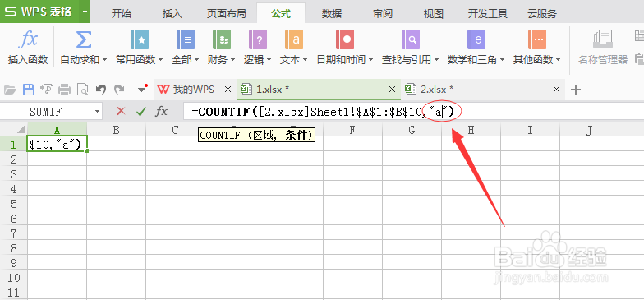The width and height of the screenshot is (644, 300).
Task: Click the Insert Function (插入函数) fx icon
Action: coord(28,40)
